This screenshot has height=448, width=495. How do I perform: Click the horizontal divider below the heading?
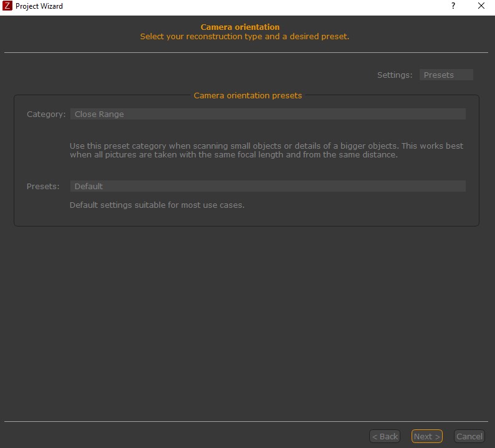coord(247,53)
